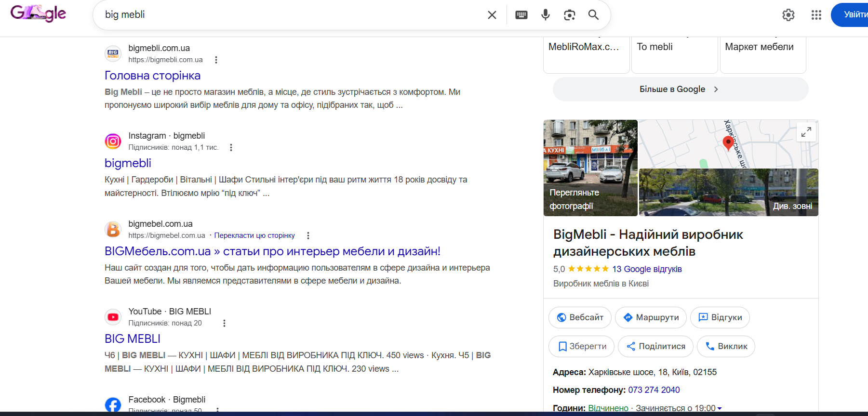868x416 pixels.
Task: Expand 'Більше в Google' results
Action: [x=681, y=89]
